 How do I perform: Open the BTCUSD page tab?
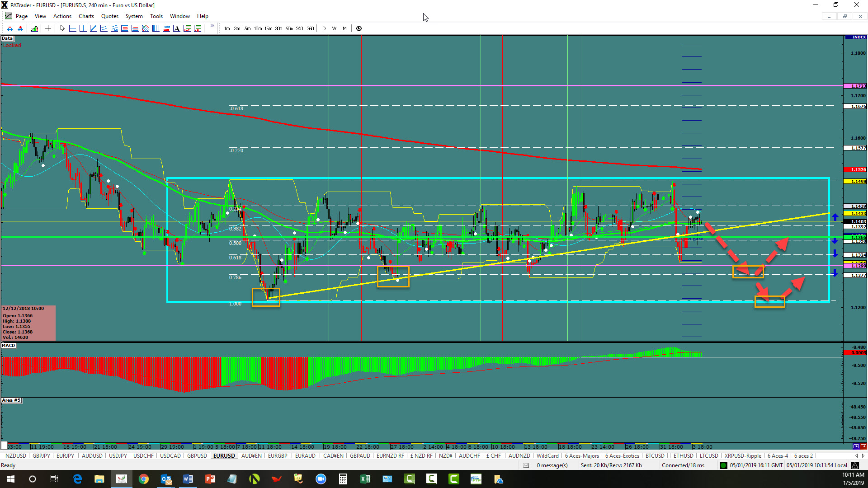click(655, 456)
